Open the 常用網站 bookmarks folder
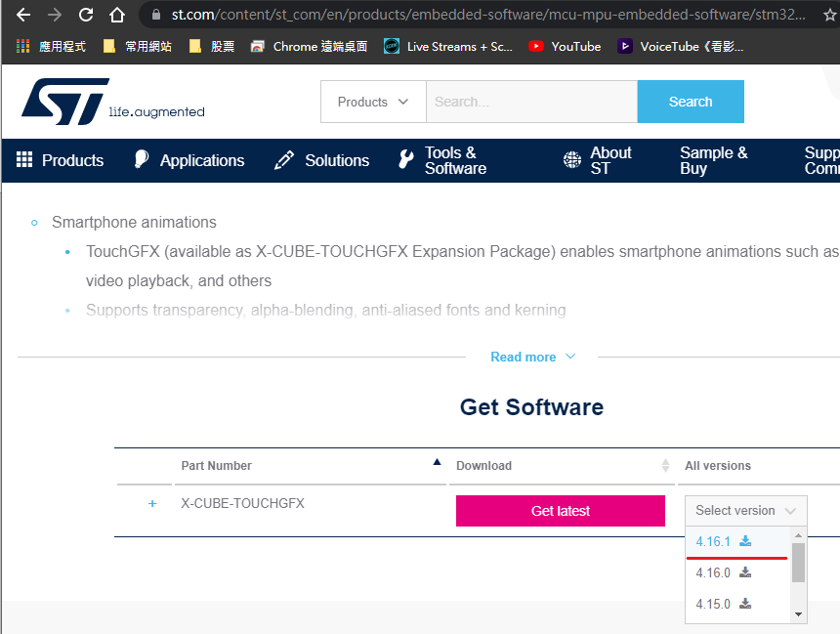 tap(137, 47)
